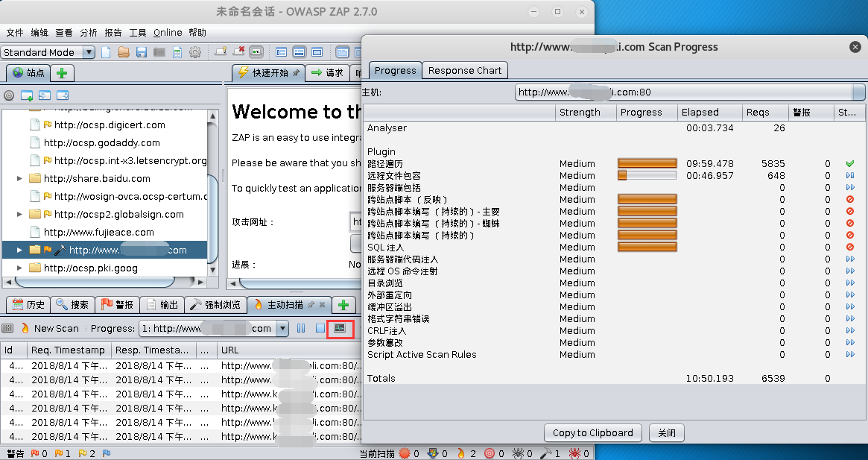Click the 关闭 close button
Screen dimensions: 868x460
point(667,433)
